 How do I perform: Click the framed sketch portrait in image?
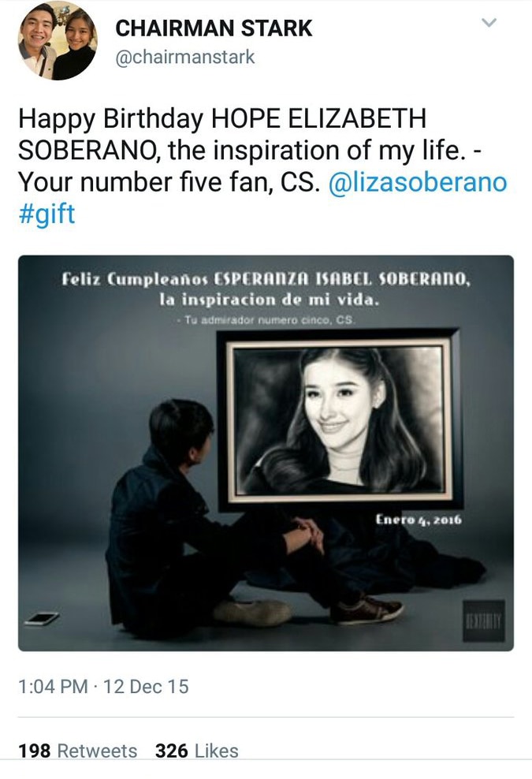tap(339, 420)
